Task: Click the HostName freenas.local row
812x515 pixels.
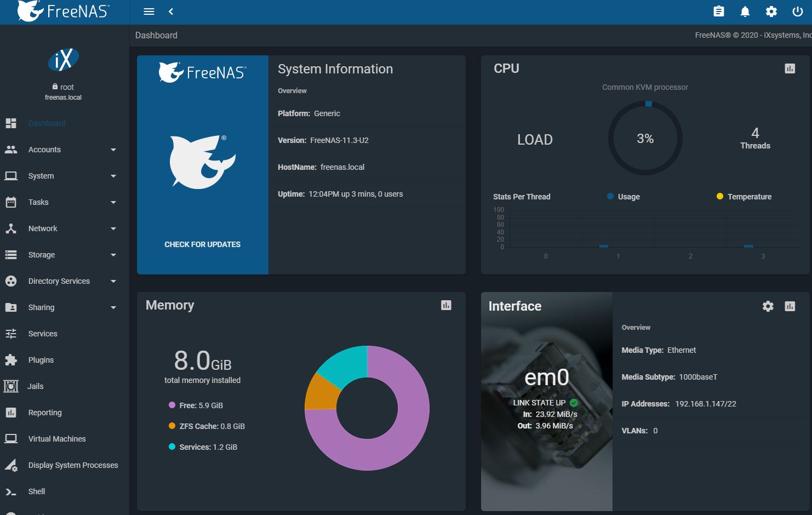Action: 367,167
